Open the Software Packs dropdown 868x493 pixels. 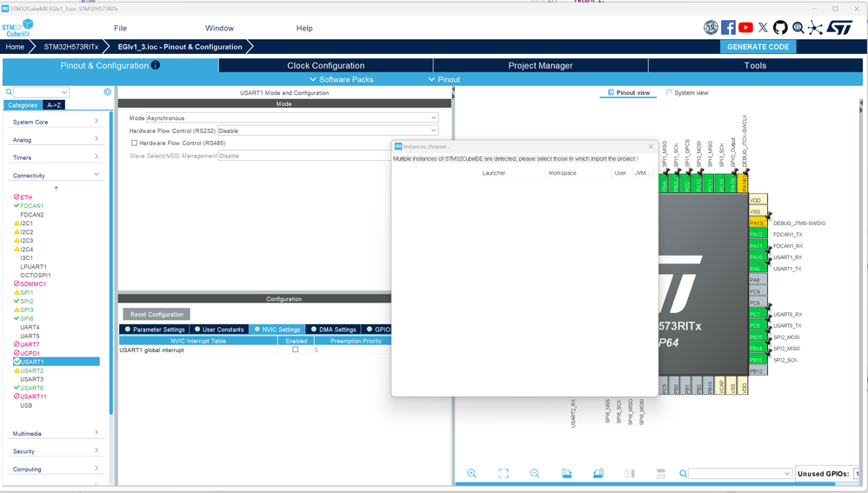342,80
